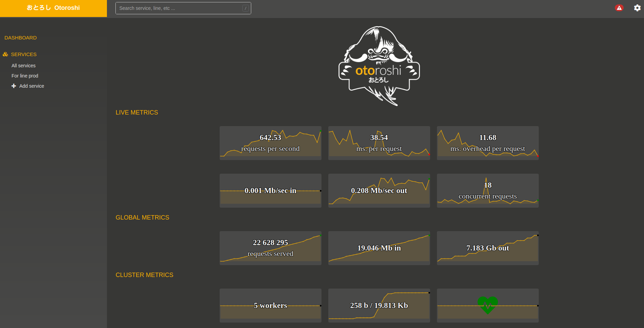Click the Otoroshi monster logo
The image size is (644, 328).
click(x=379, y=66)
